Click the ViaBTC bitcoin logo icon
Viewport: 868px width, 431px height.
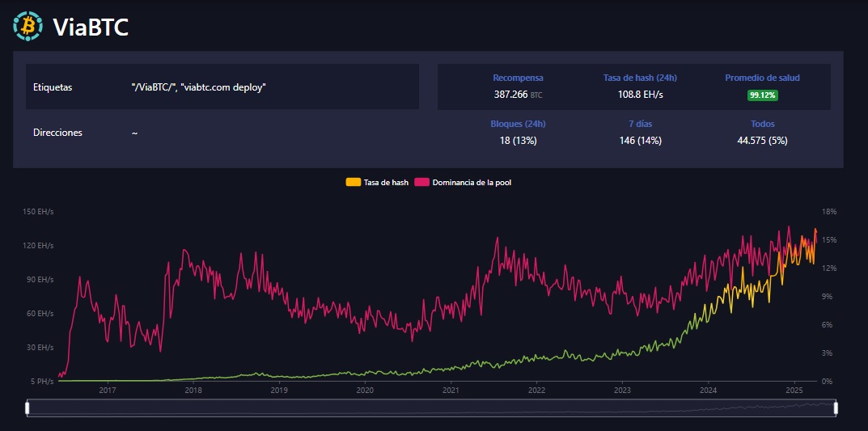pos(28,26)
